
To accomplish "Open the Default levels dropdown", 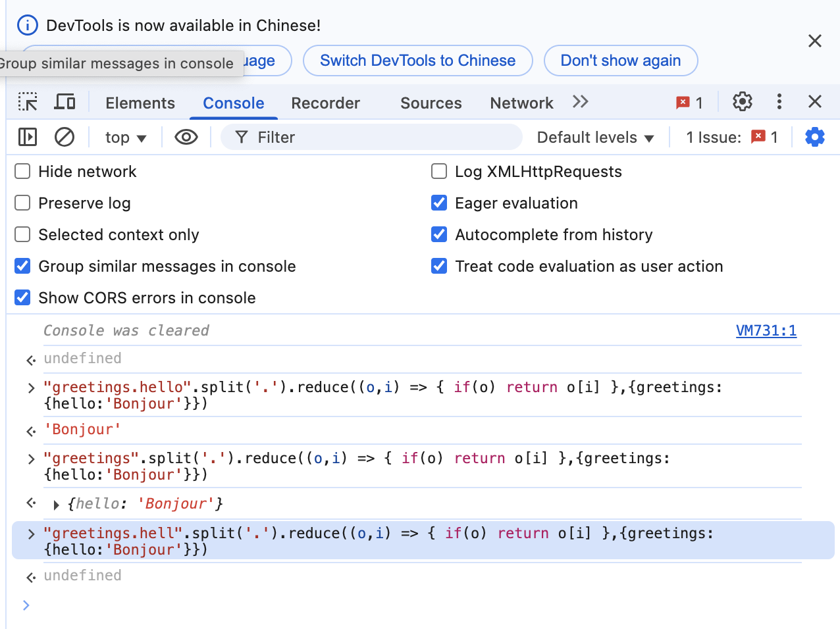I will [x=596, y=138].
